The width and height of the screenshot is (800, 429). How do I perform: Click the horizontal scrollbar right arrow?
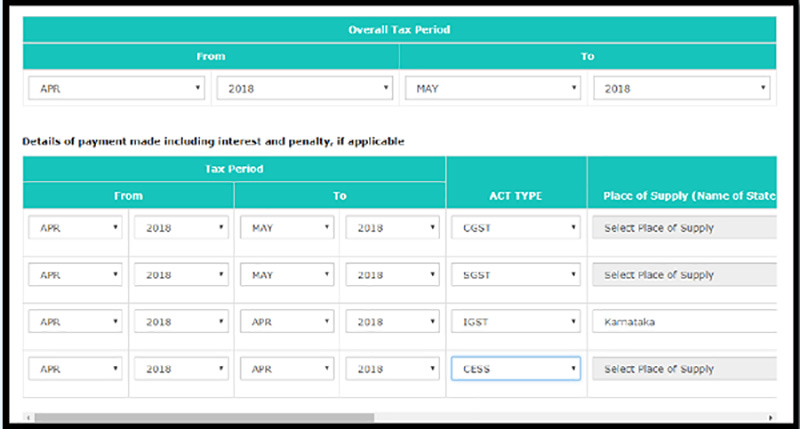(770, 417)
